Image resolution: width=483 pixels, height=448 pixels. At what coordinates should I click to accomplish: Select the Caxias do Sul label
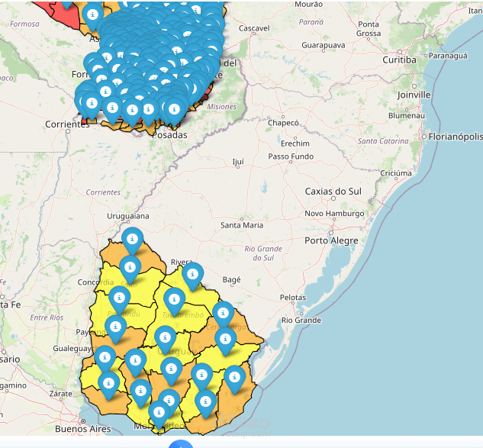(333, 192)
